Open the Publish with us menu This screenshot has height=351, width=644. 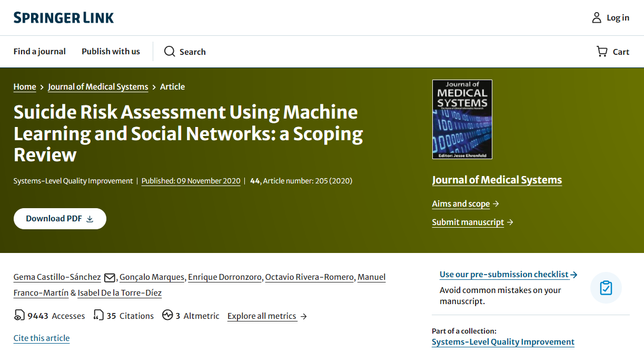[111, 52]
